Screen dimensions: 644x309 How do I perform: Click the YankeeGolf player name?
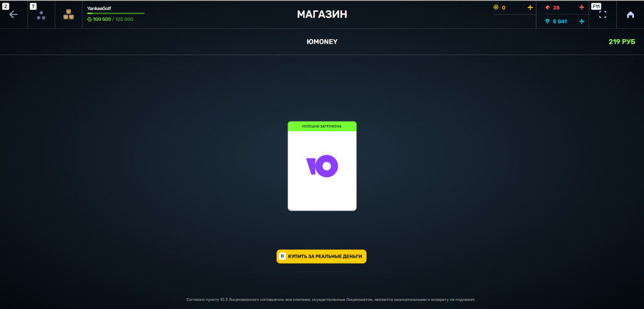[99, 8]
